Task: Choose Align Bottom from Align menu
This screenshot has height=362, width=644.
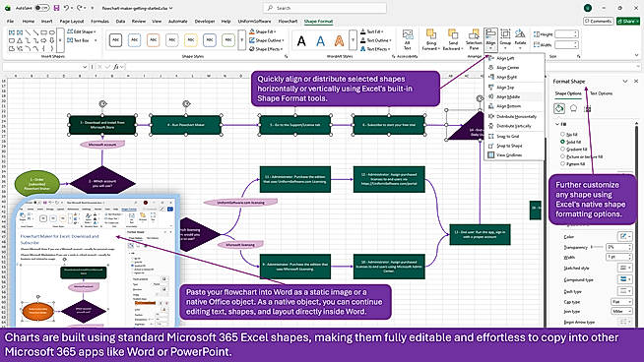Action: pyautogui.click(x=508, y=106)
